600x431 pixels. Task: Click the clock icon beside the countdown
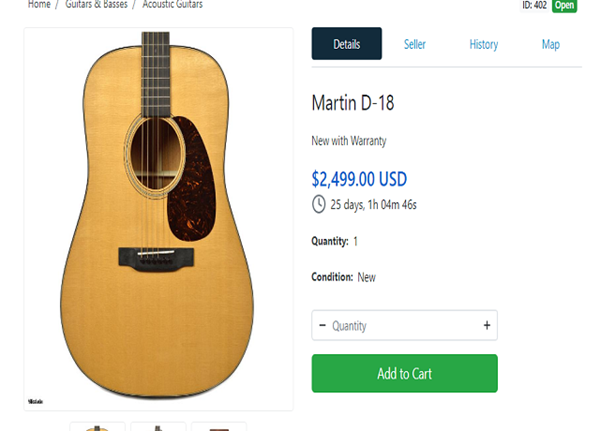pyautogui.click(x=319, y=204)
